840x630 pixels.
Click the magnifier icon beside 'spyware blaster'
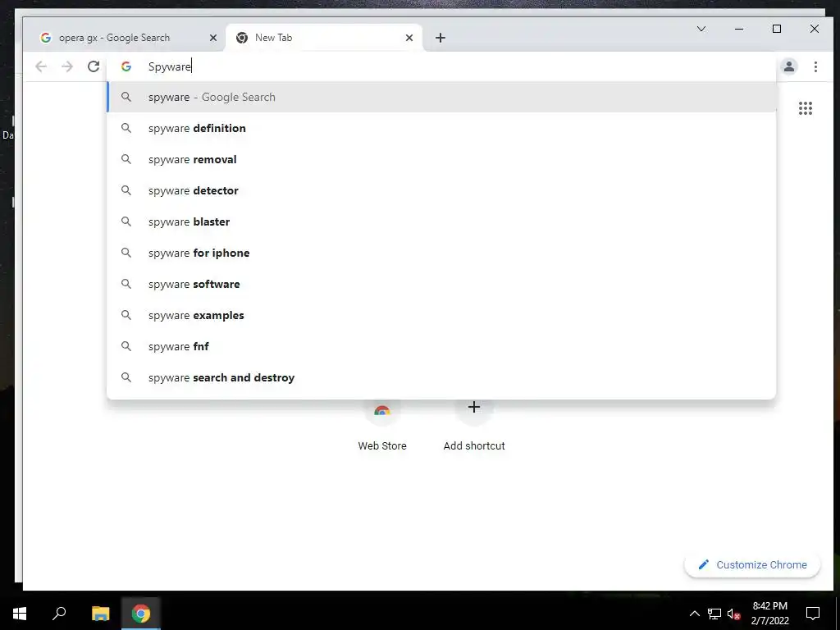click(126, 221)
